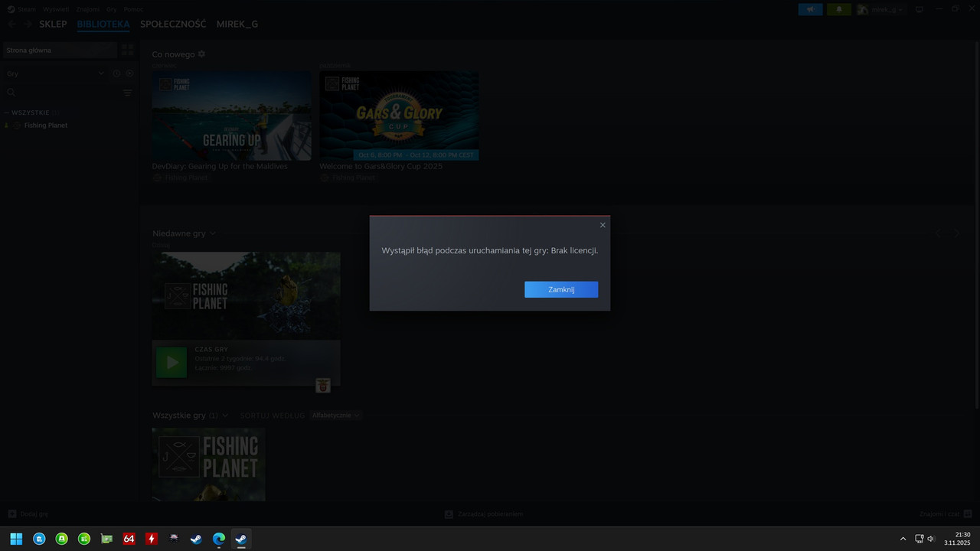Click the blue announcements megaphone button
The image size is (980, 551).
coord(810,9)
